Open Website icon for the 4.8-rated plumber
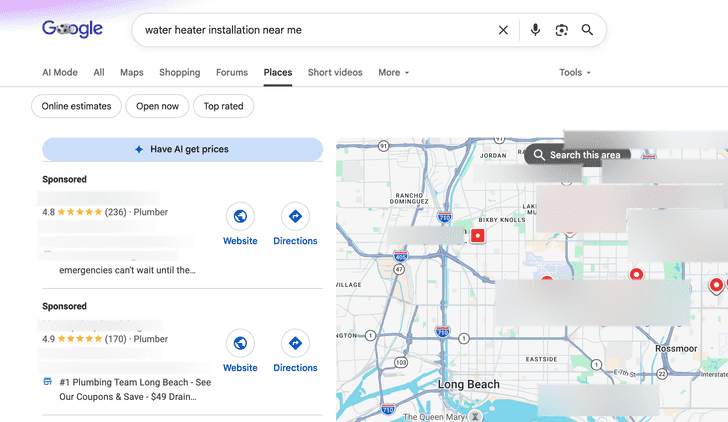 [240, 216]
